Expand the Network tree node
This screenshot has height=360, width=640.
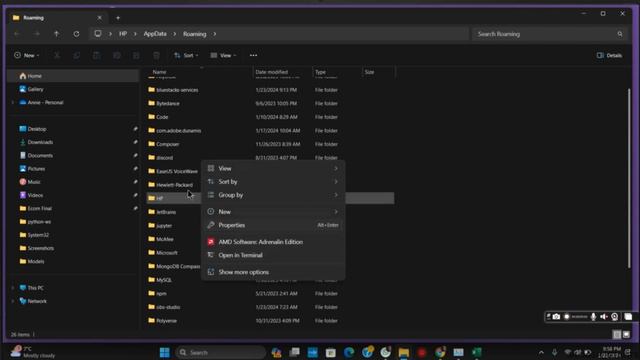click(13, 301)
